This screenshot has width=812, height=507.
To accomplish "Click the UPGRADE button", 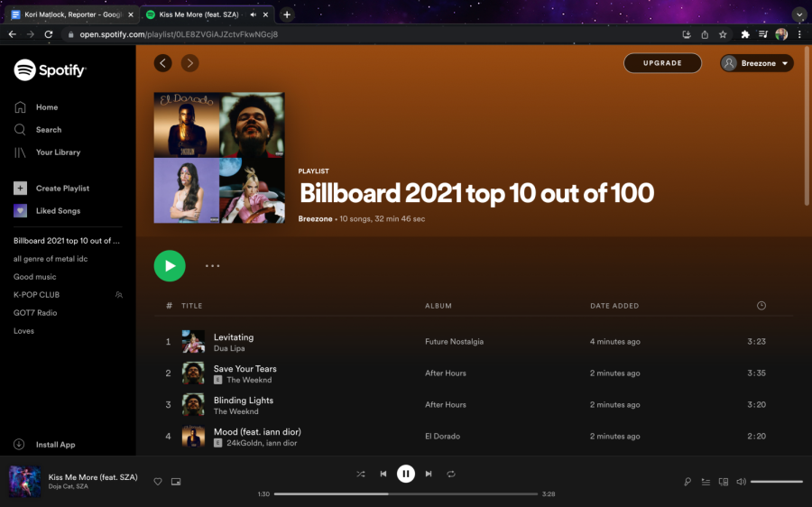I will pyautogui.click(x=662, y=63).
